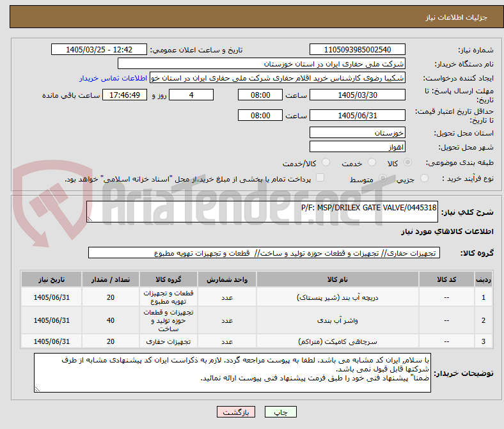
Task: Click group cell قطعات و تجهیزات تهویه مطبوع
Action: click(168, 297)
